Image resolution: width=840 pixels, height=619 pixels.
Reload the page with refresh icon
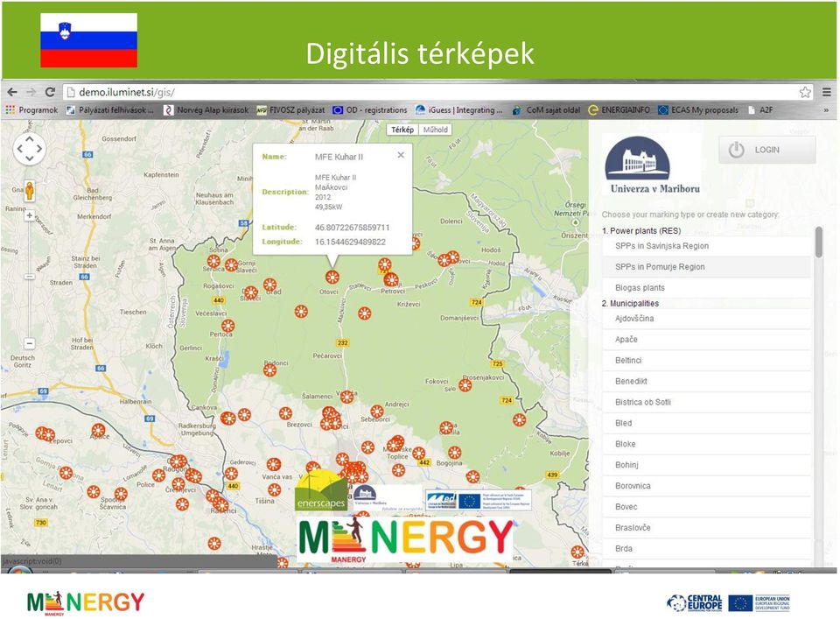(51, 92)
